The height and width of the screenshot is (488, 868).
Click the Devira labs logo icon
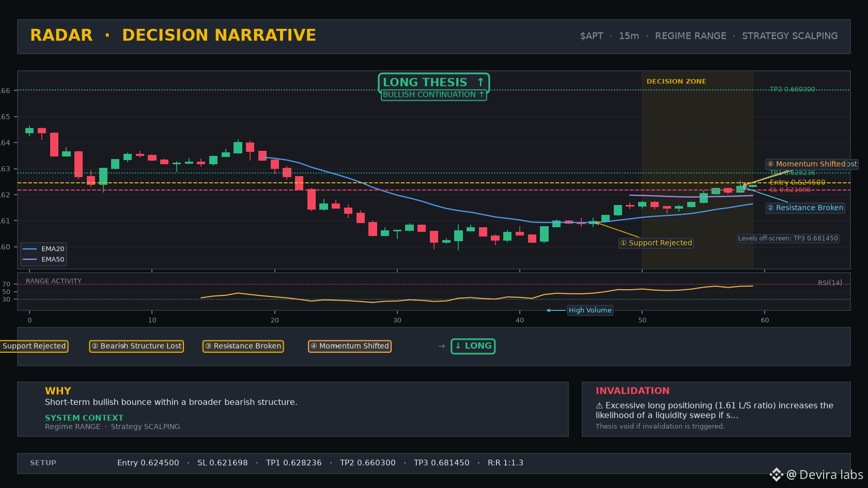coord(776,475)
